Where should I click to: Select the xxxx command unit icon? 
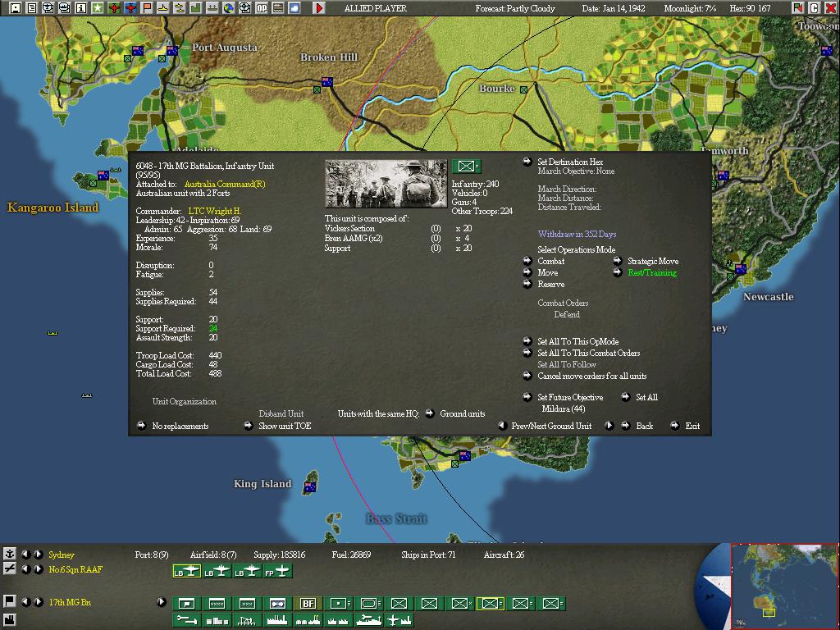tap(217, 603)
